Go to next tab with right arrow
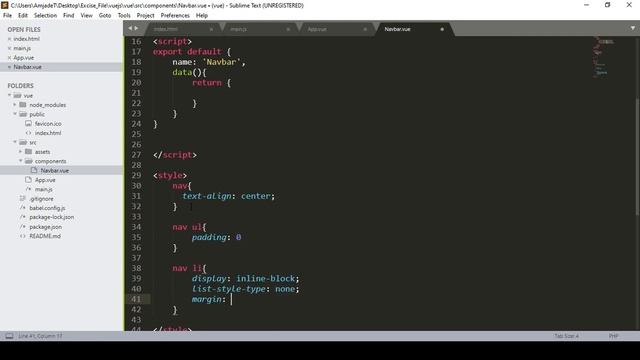This screenshot has height=360, width=640. coord(136,28)
